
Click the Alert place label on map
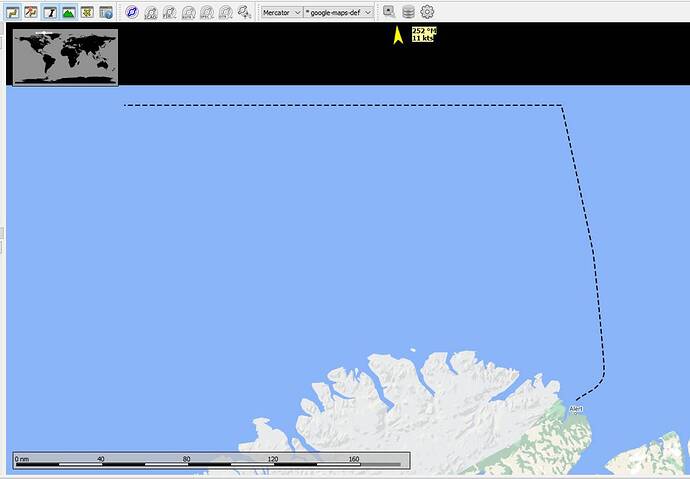(575, 409)
